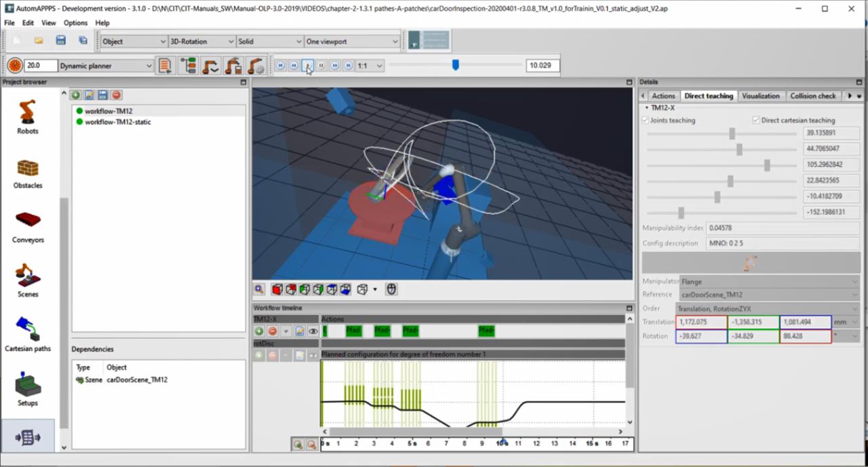The height and width of the screenshot is (467, 868).
Task: Click the zoom-to-fit magnifier below viewport
Action: pyautogui.click(x=260, y=290)
